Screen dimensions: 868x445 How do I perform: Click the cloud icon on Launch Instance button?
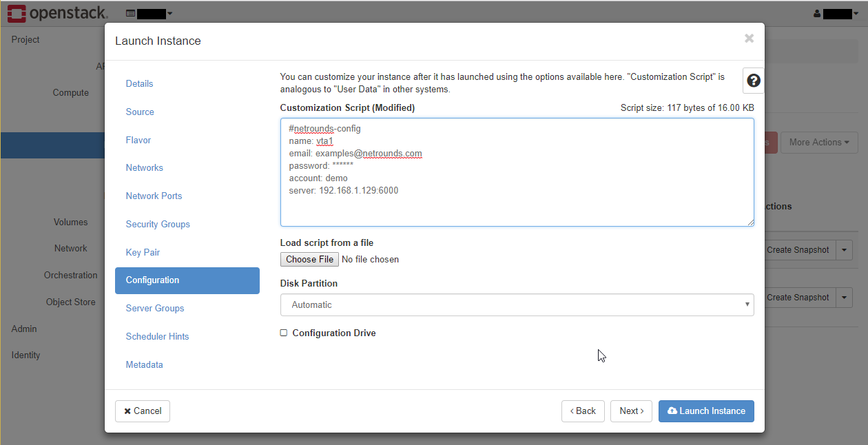[672, 411]
